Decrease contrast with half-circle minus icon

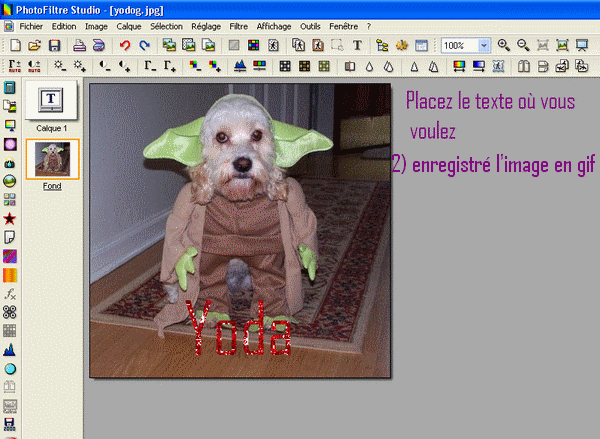pyautogui.click(x=104, y=66)
